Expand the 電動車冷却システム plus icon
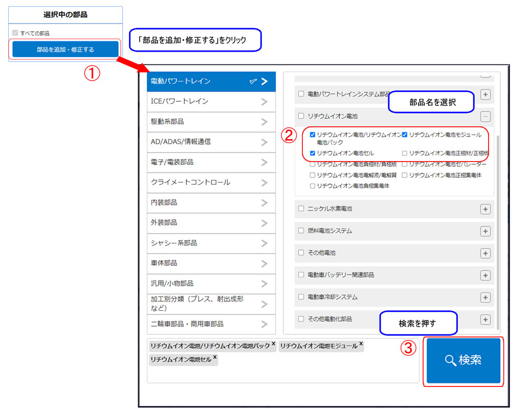This screenshot has width=532, height=409. pyautogui.click(x=485, y=297)
